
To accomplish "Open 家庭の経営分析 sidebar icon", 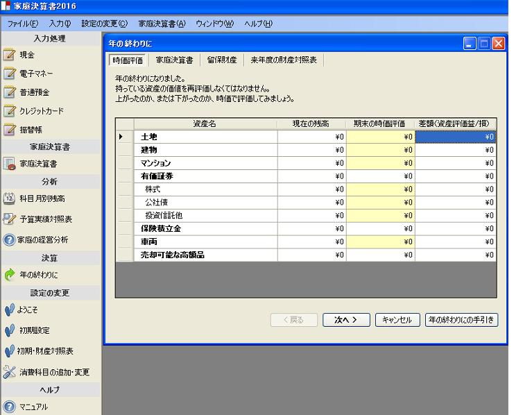I will (x=9, y=240).
